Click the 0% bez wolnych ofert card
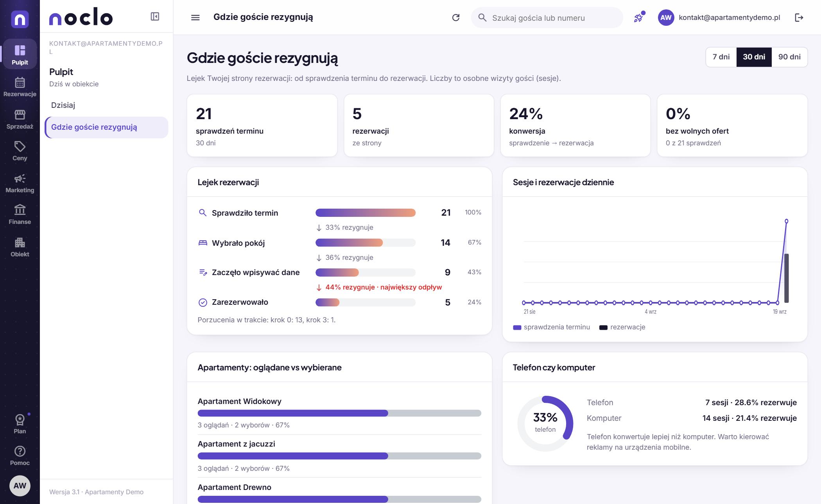 [x=732, y=125]
